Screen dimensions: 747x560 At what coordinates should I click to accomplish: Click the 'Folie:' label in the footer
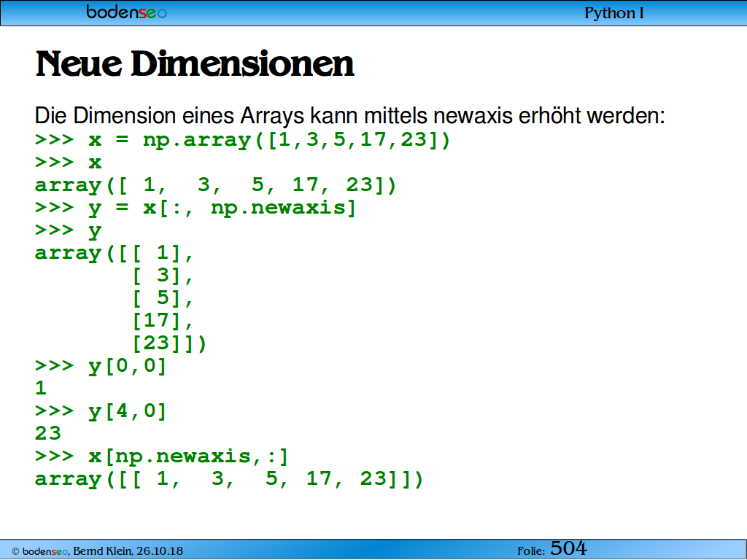tap(531, 551)
